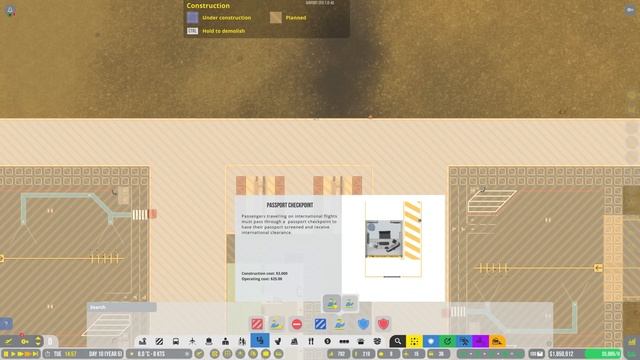Click the 792 counter in status bar

[338, 354]
